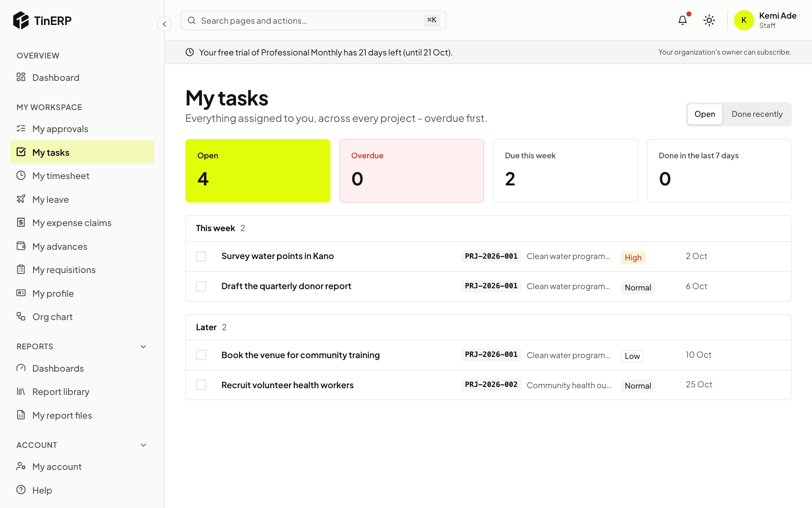Toggle the light/dark theme sun icon
The width and height of the screenshot is (812, 508).
(x=709, y=20)
